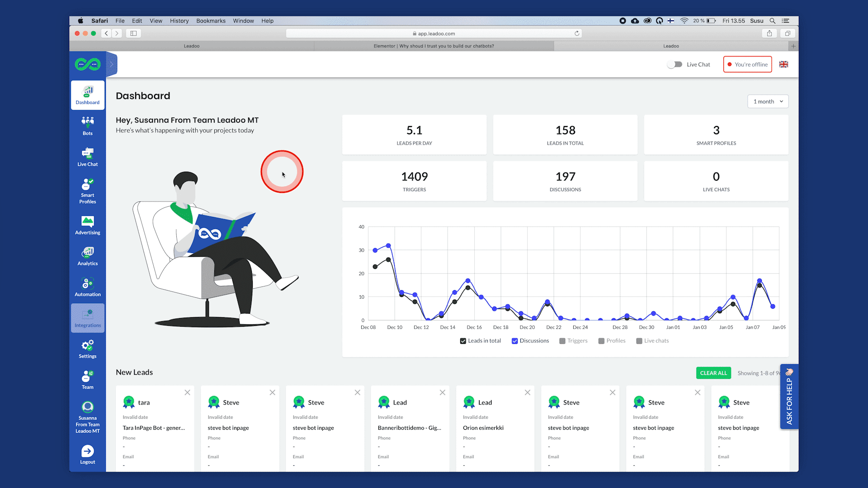Open the Integrations section

87,318
